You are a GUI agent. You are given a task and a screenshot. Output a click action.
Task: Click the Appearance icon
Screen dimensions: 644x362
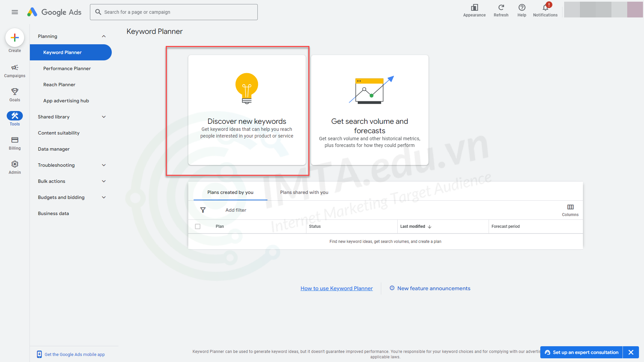coord(474,8)
